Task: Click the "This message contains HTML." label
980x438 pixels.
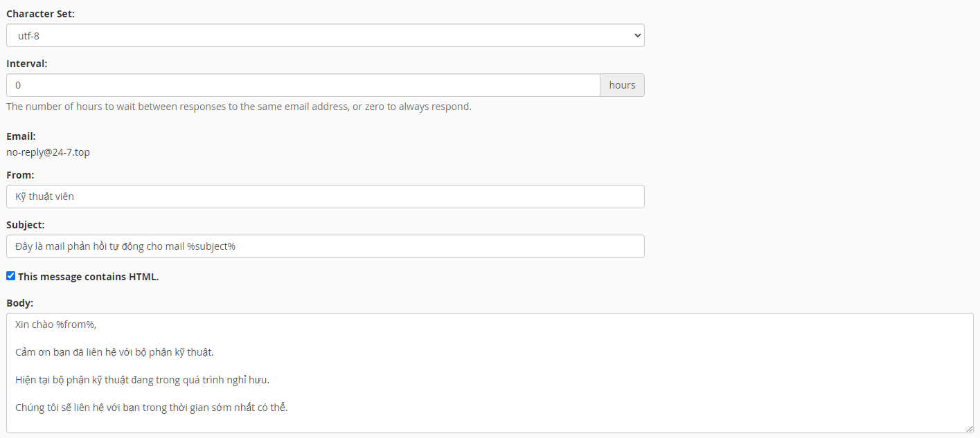Action: (89, 277)
